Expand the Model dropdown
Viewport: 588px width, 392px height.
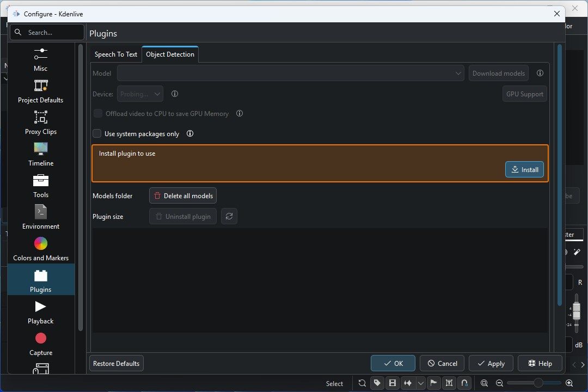click(291, 73)
